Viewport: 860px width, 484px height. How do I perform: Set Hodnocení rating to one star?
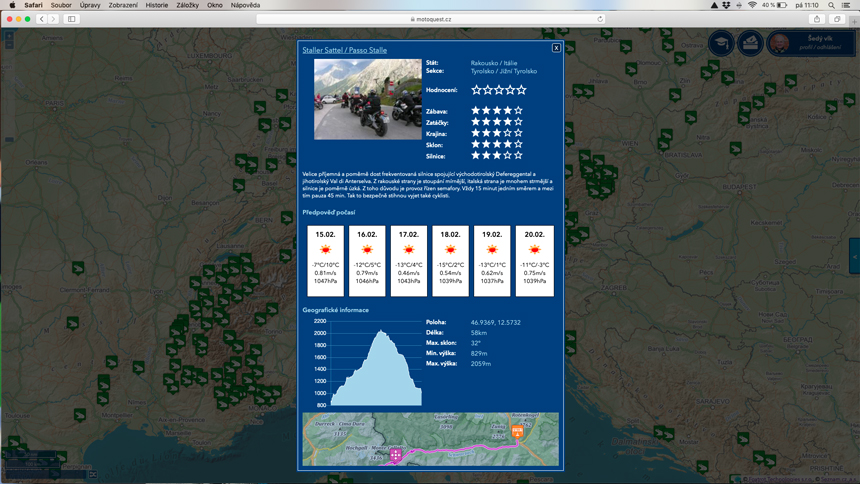click(477, 90)
